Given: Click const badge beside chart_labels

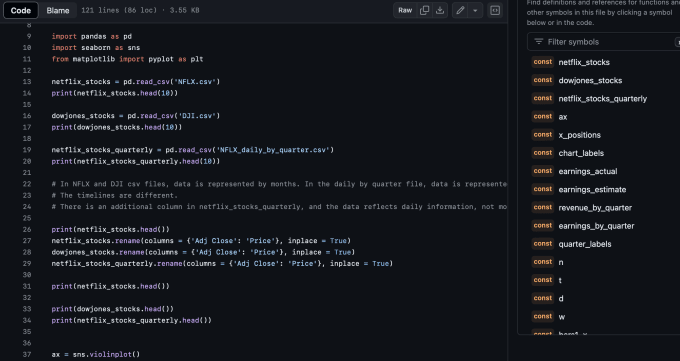Looking at the screenshot, I should coord(543,153).
